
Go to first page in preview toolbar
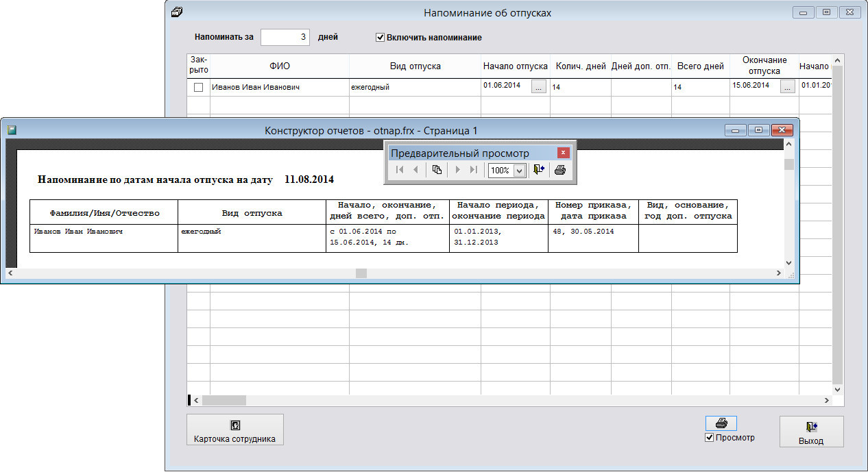(x=400, y=170)
